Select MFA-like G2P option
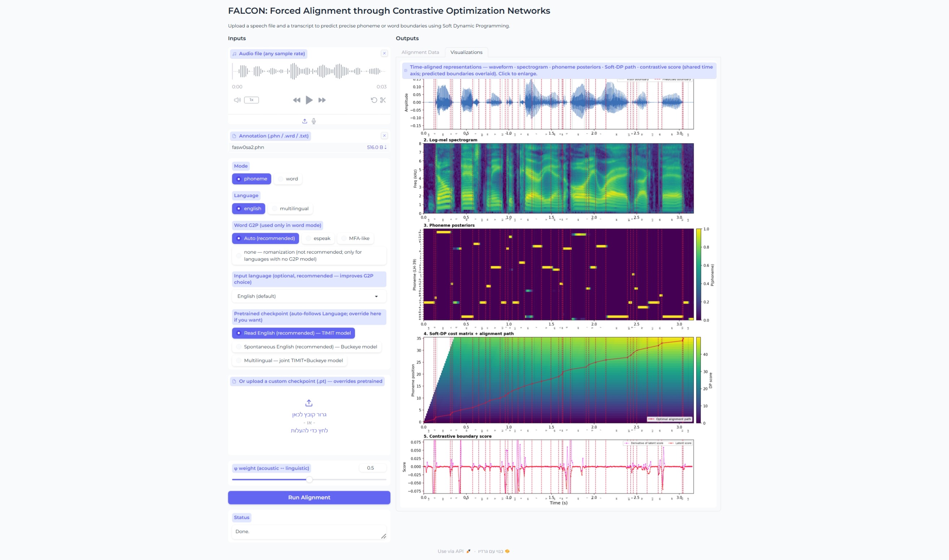Screen dimensions: 949x560 355,238
